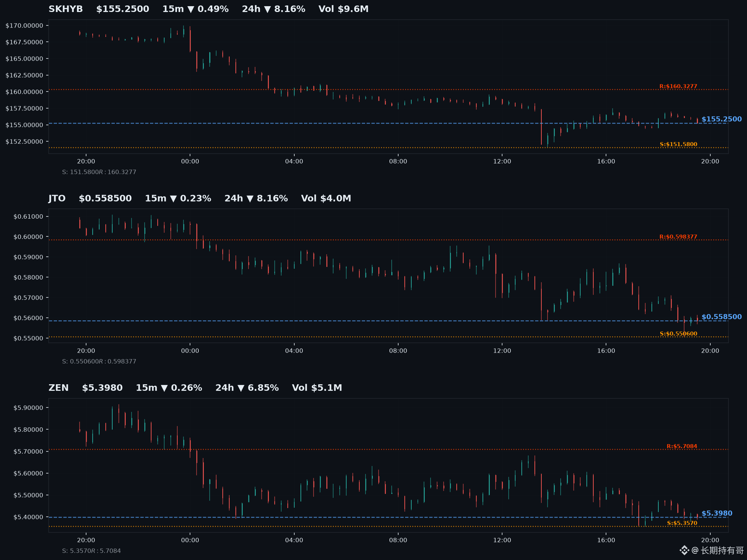The height and width of the screenshot is (560, 747).
Task: Select the blue $0.558500 price tag on chart
Action: point(722,317)
